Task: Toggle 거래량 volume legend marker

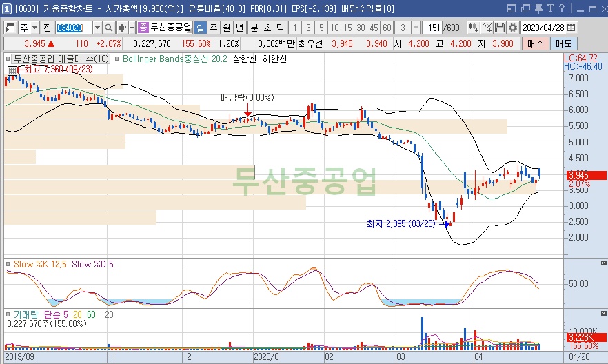Action: tap(8, 314)
